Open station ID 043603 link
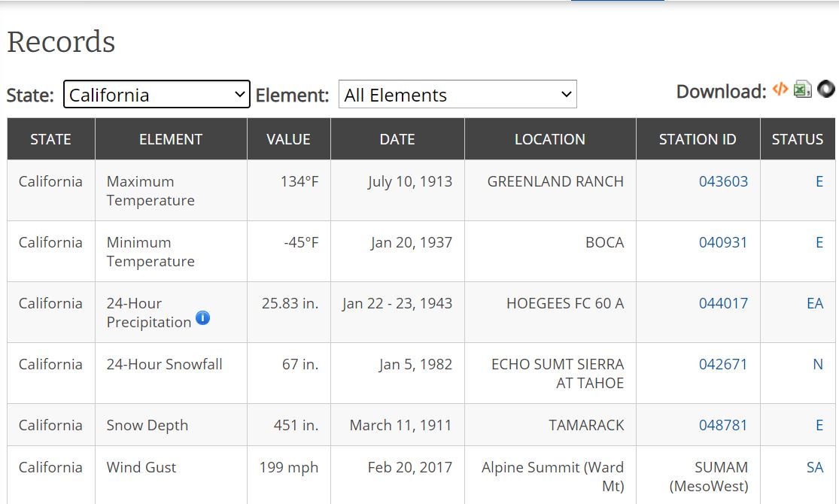839x504 pixels. pos(723,181)
